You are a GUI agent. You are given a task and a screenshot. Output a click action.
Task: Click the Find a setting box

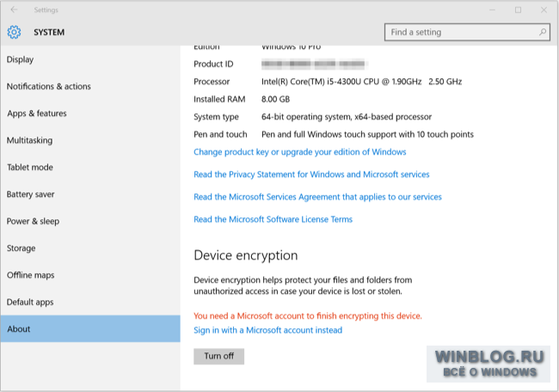pos(467,32)
